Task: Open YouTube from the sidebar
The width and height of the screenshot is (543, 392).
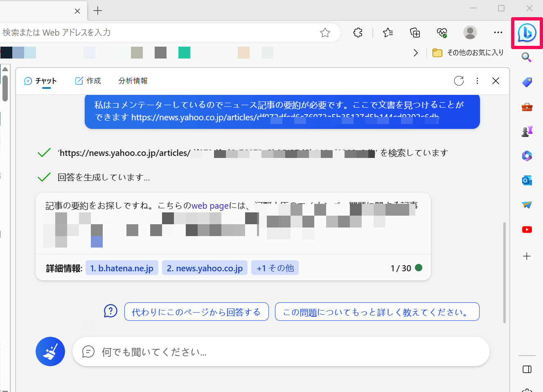Action: [527, 230]
